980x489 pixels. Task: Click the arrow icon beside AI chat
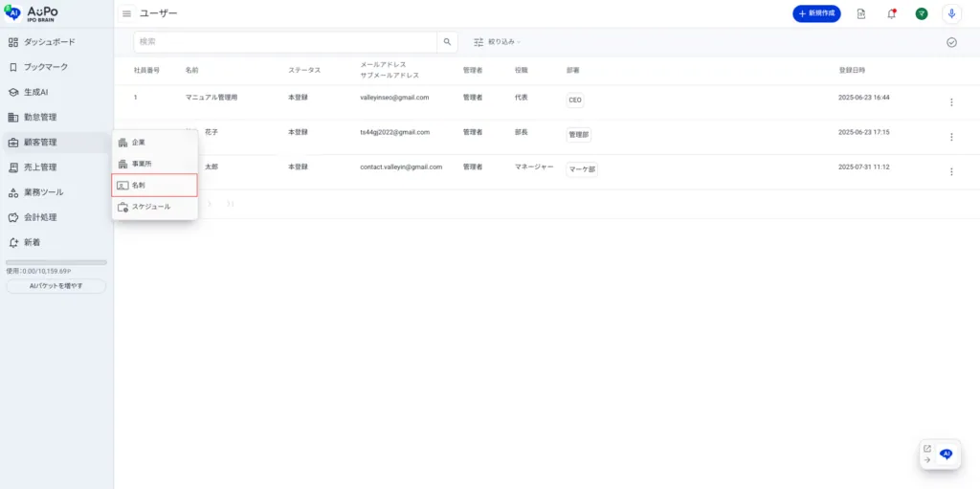pos(926,459)
